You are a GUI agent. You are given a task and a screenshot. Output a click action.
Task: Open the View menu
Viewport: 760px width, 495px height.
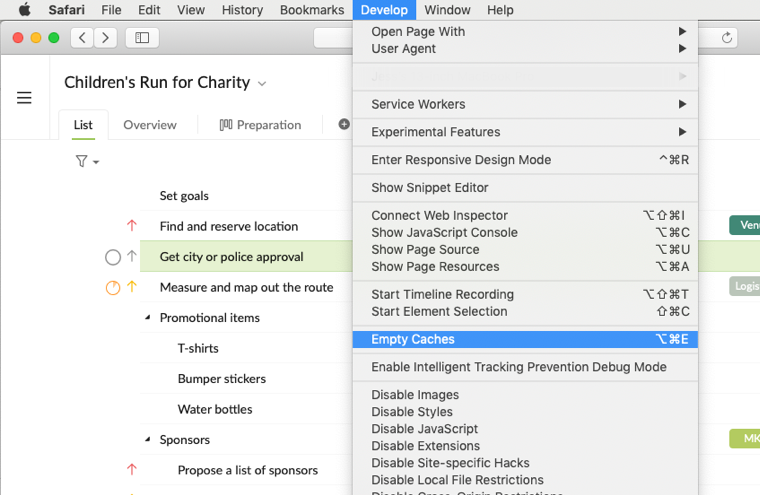(x=190, y=10)
